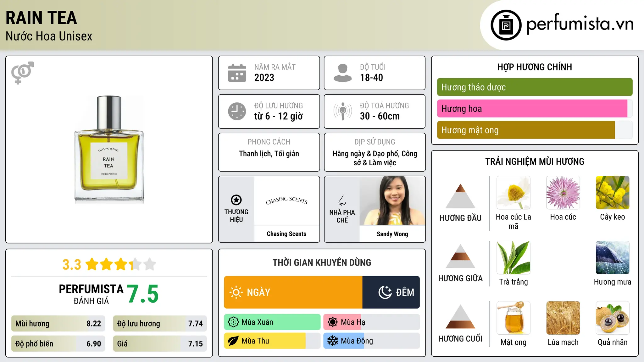Click the RAIN TEA title
Image resolution: width=644 pixels, height=362 pixels.
(41, 18)
